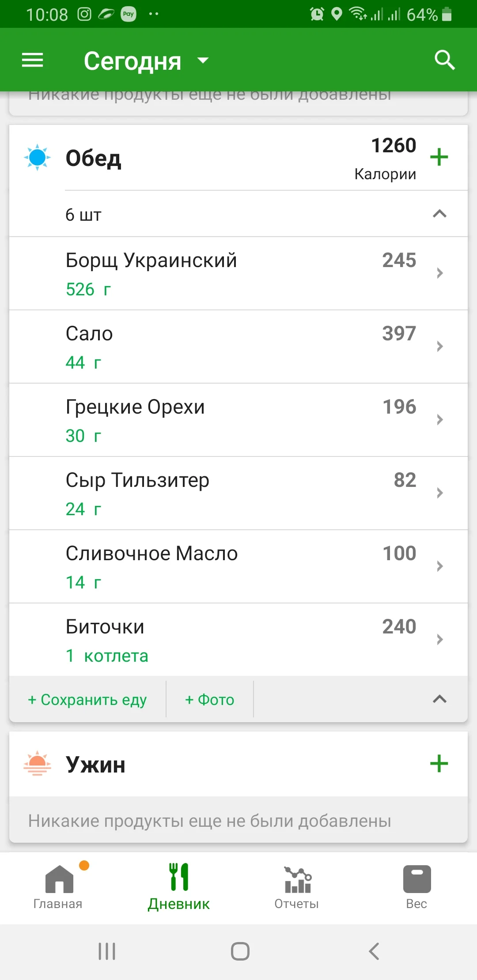Tap the + Фото button
Image resolution: width=477 pixels, height=980 pixels.
pyautogui.click(x=210, y=700)
